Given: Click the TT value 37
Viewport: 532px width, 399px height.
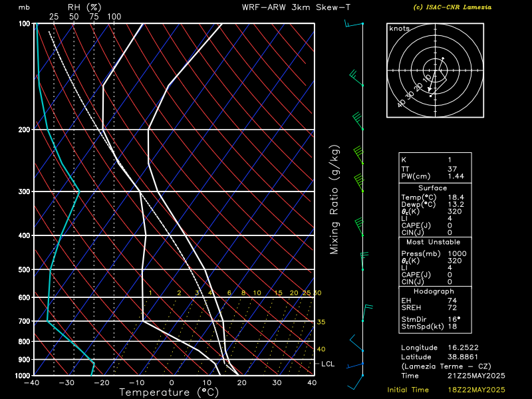Looking at the screenshot, I should click(x=452, y=169).
